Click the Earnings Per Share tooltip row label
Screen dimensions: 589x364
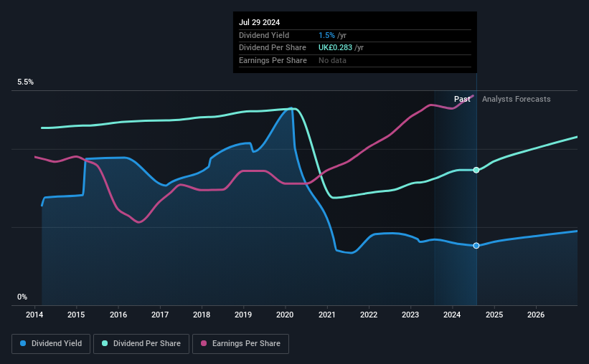273,60
